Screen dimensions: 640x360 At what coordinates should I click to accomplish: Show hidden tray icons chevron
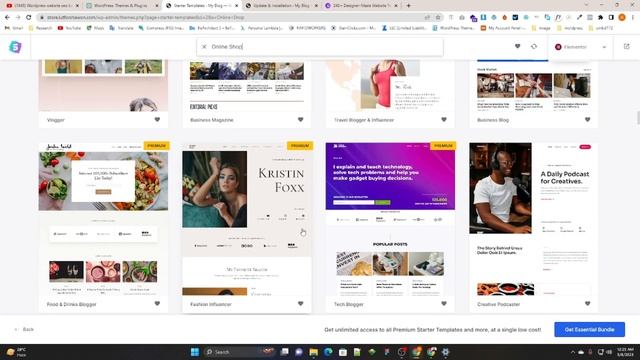[x=572, y=352]
